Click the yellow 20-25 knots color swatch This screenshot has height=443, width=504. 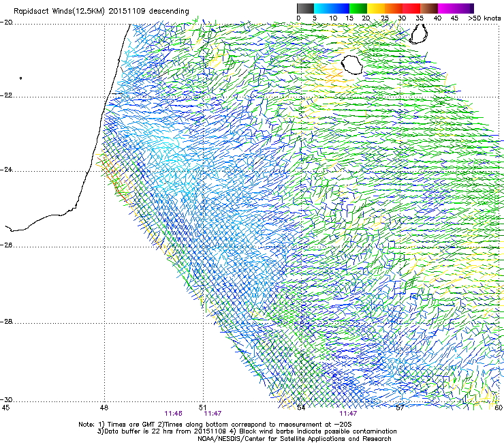pos(376,8)
